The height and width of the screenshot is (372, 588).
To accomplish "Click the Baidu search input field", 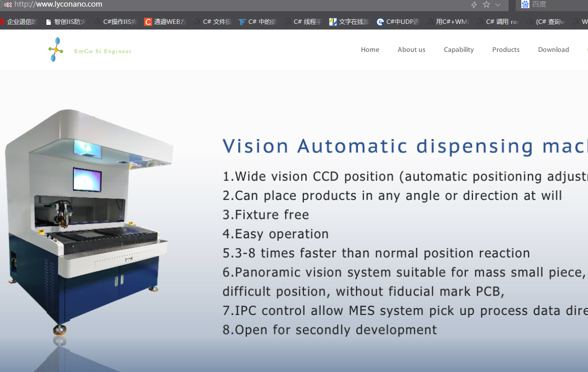I will click(557, 5).
